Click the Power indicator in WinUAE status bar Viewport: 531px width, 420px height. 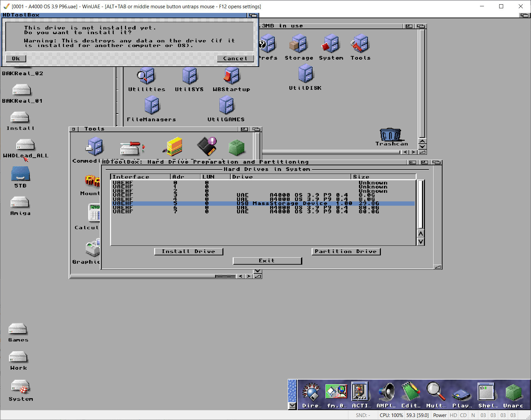[440, 415]
